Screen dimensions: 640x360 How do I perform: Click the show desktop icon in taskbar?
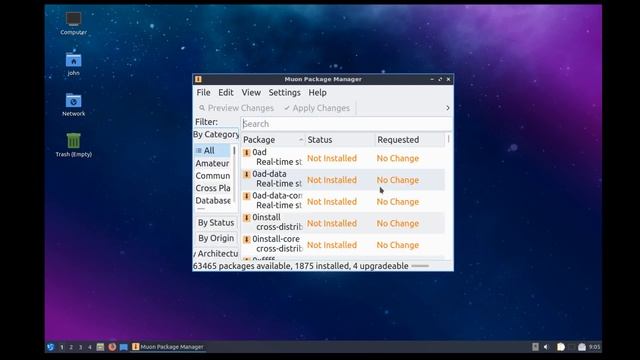124,347
